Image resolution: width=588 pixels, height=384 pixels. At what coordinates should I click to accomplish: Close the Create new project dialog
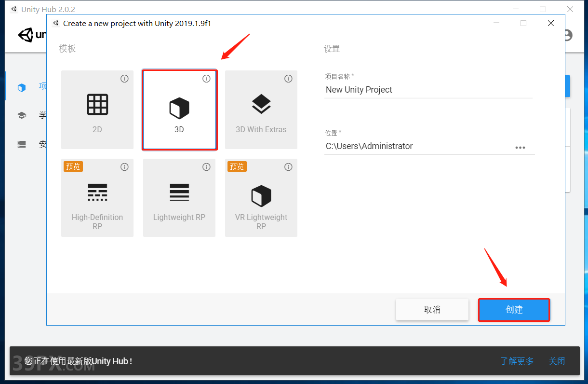[550, 23]
